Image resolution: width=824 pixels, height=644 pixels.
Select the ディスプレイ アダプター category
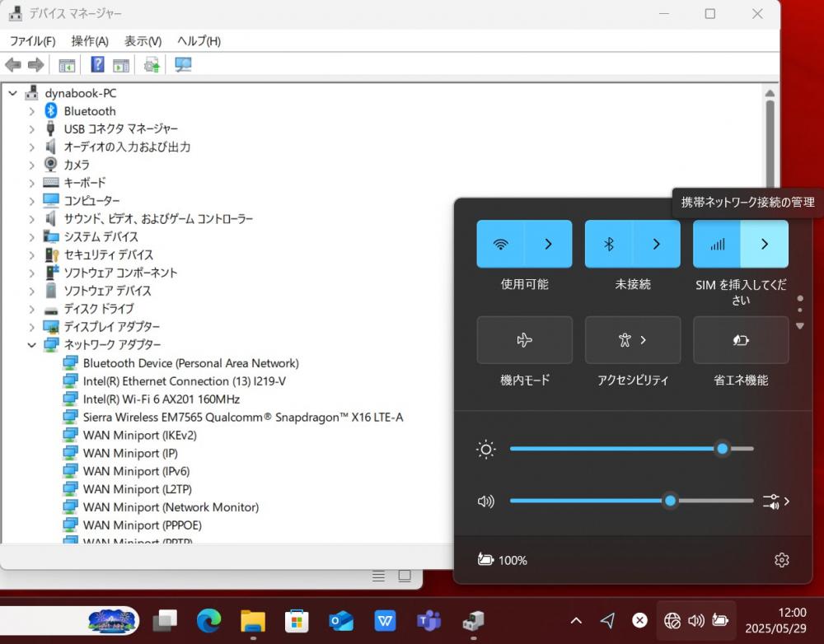tap(112, 327)
